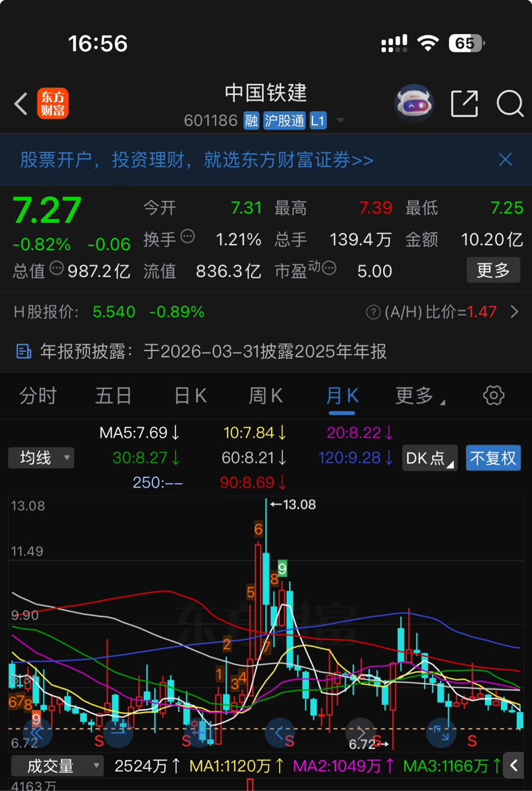The height and width of the screenshot is (791, 532).
Task: Tap the magenta 20:8.22 average value
Action: [360, 433]
